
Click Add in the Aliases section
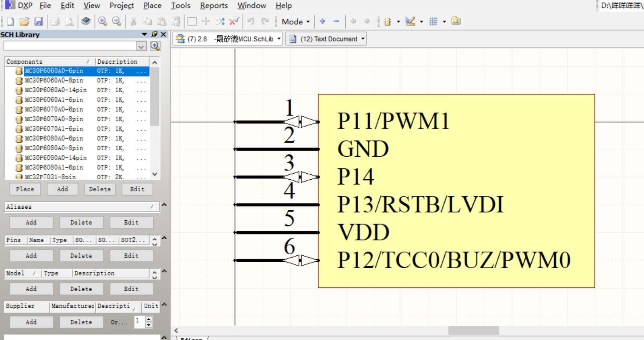pos(31,222)
